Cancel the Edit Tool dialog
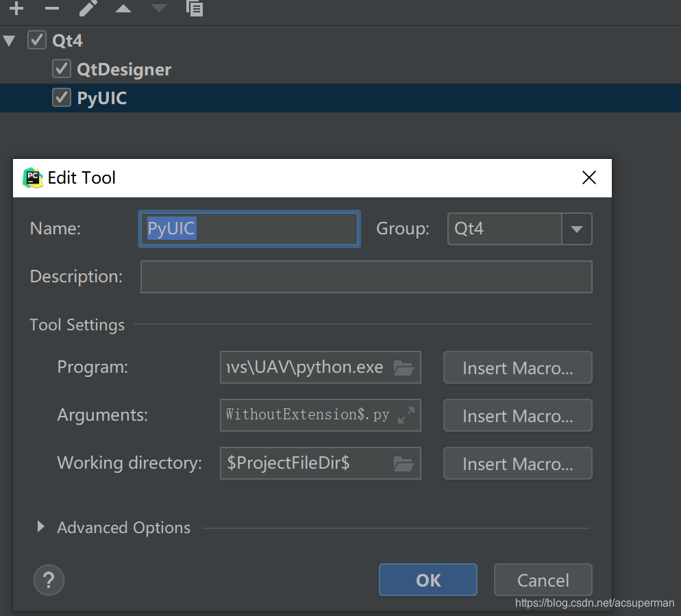Image resolution: width=681 pixels, height=616 pixels. 543,580
